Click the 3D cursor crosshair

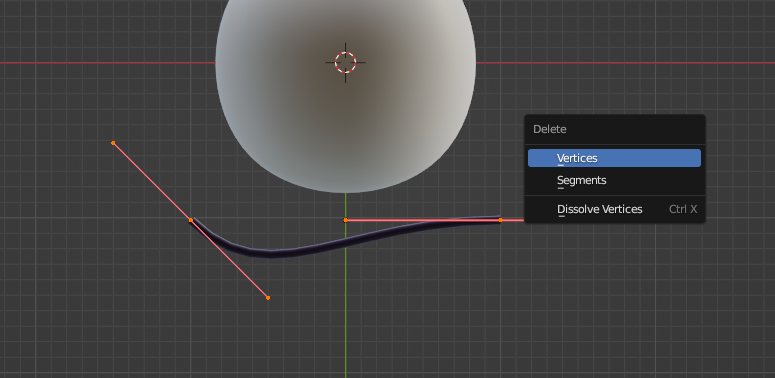[345, 62]
